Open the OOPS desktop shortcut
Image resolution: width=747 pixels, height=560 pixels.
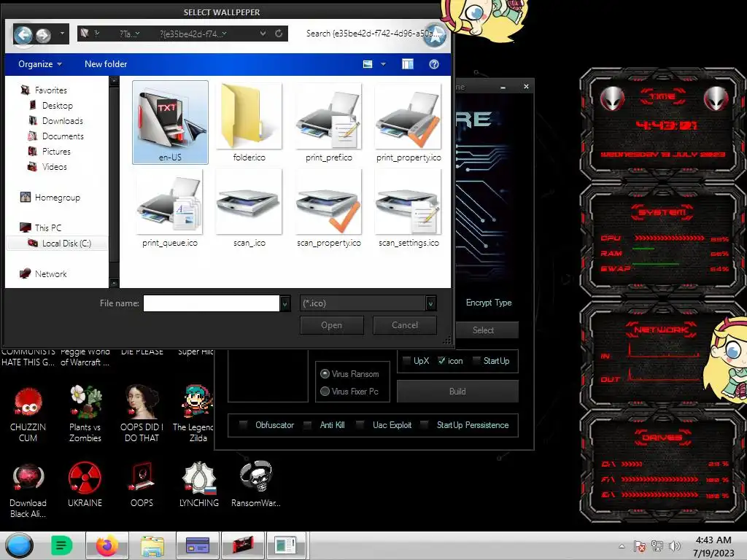[142, 483]
